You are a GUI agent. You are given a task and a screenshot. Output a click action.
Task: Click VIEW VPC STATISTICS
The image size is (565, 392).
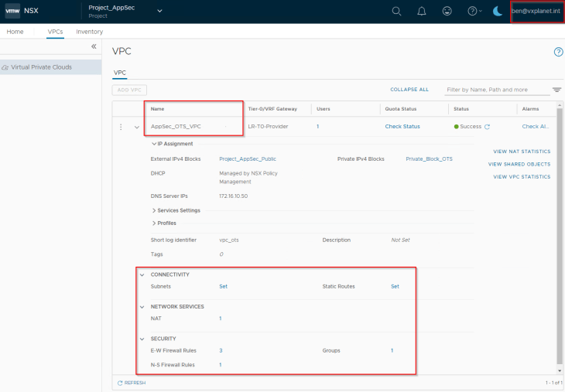(522, 177)
